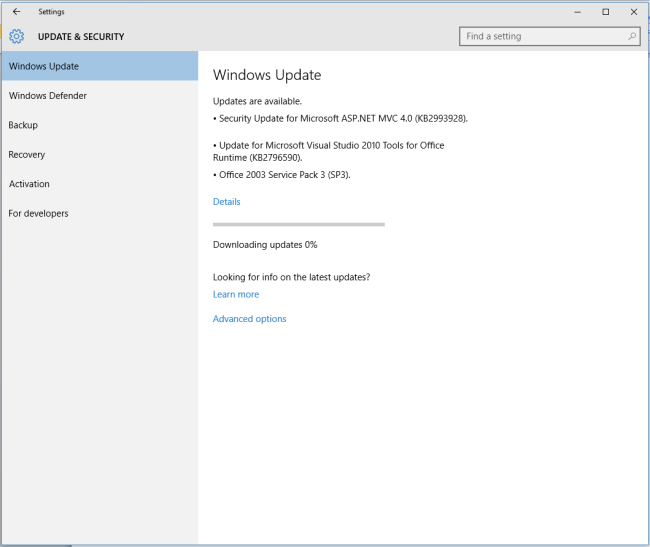Image resolution: width=650 pixels, height=547 pixels.
Task: Click the download progress bar
Action: (299, 225)
